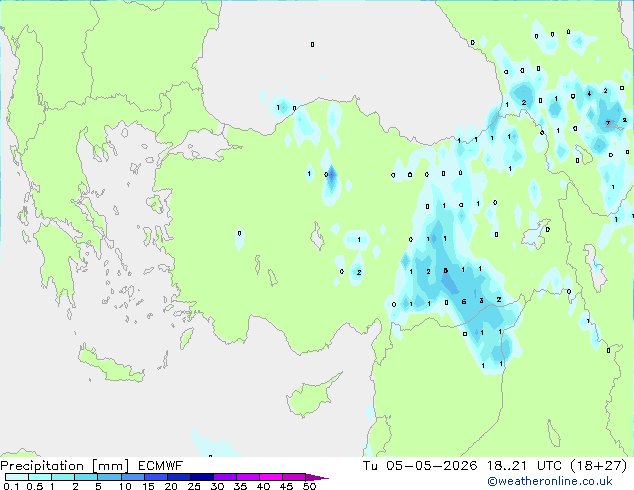The width and height of the screenshot is (634, 490).
Task: Click the '10' legend scale label
Action: point(125,486)
